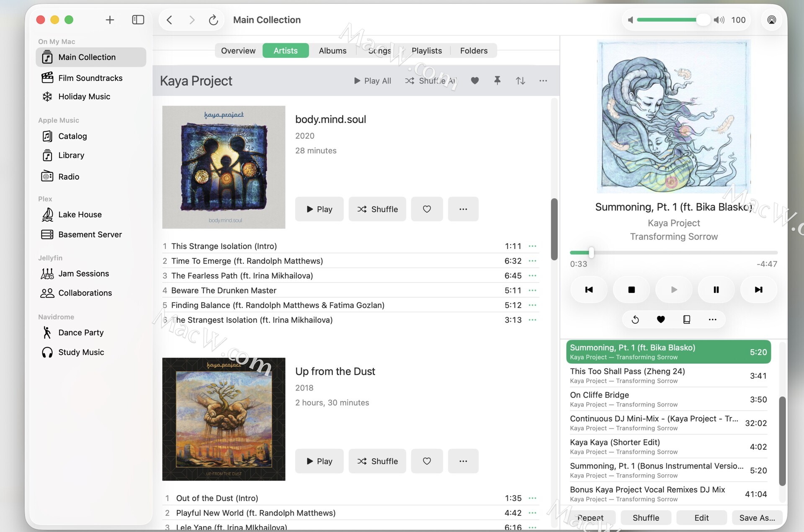Play the body.mind.soul album
Screen dimensions: 804x532
pyautogui.click(x=319, y=209)
